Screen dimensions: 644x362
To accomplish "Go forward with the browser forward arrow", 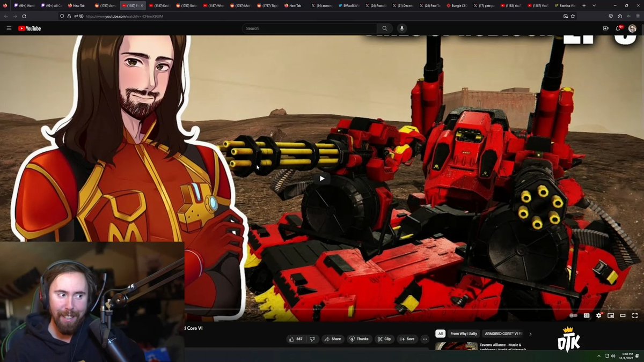I will point(15,16).
